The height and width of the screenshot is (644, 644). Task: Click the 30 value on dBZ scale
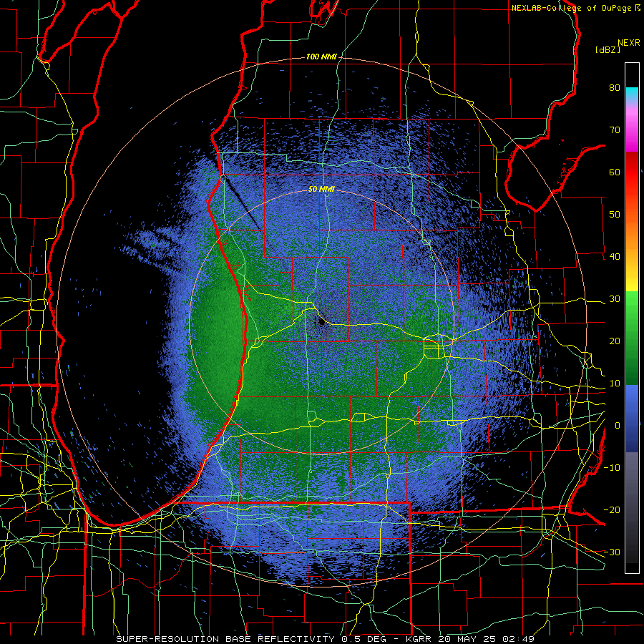coord(615,299)
